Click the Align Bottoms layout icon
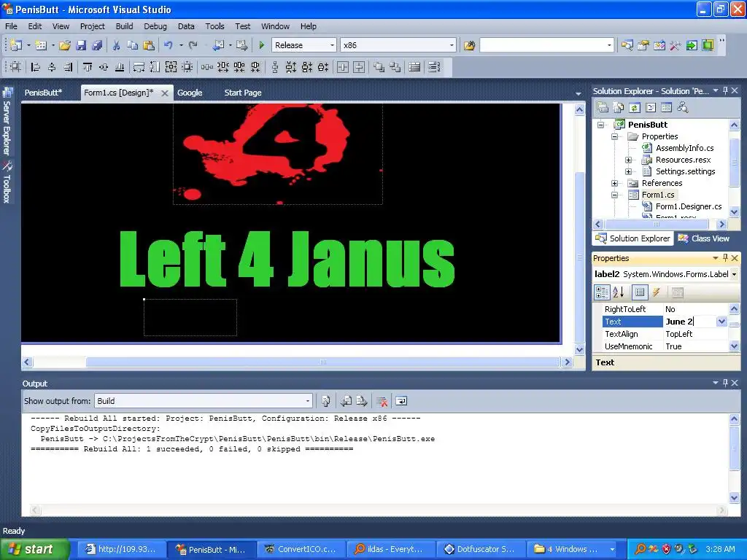This screenshot has height=560, width=747. point(120,67)
